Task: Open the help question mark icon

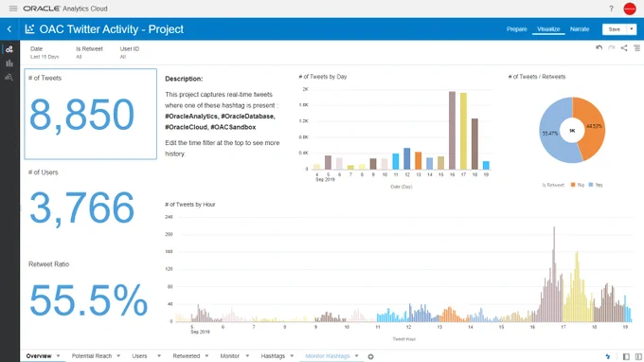Action: point(611,9)
